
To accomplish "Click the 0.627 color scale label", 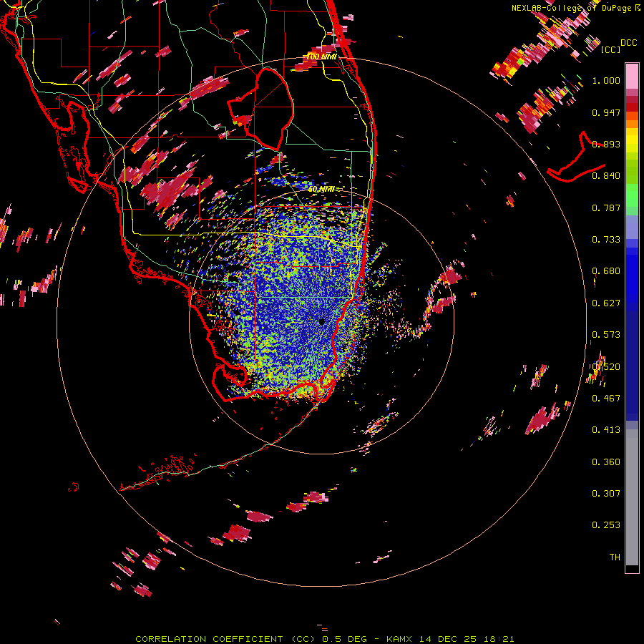I will click(606, 303).
